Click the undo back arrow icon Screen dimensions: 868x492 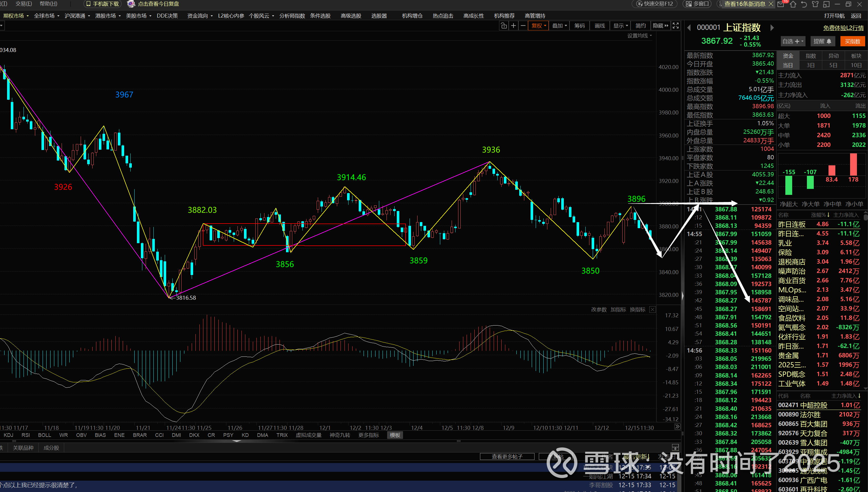pos(804,4)
